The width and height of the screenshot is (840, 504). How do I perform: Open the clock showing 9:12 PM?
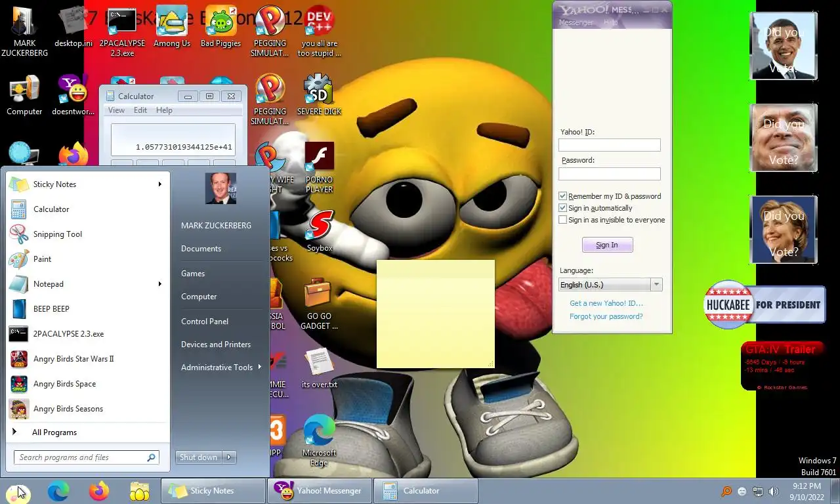click(807, 492)
